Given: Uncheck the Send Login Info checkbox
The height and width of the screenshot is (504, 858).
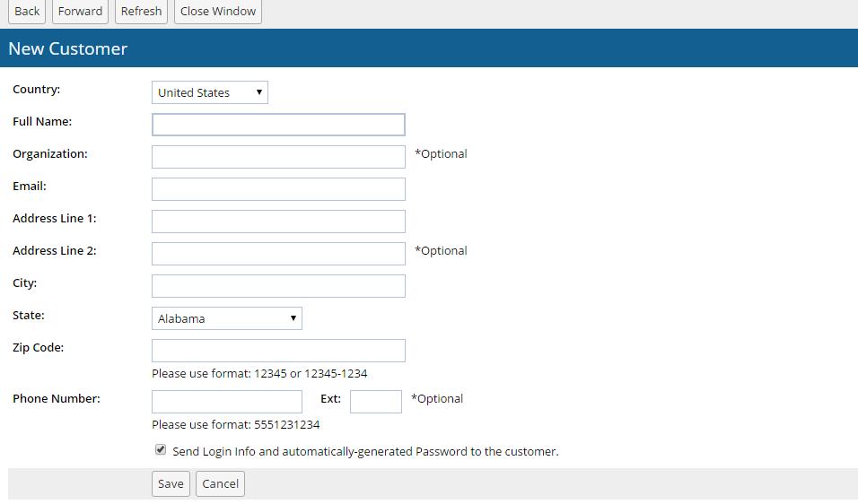Looking at the screenshot, I should (161, 450).
